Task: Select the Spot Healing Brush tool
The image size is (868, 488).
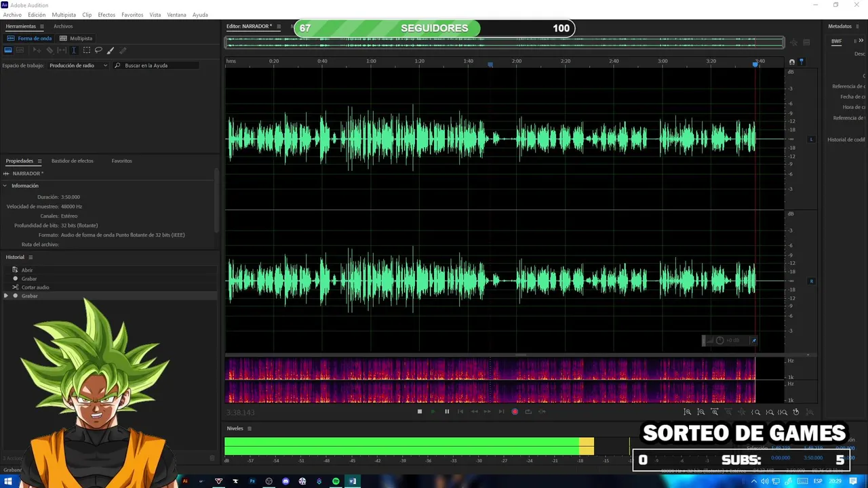Action: (x=123, y=50)
